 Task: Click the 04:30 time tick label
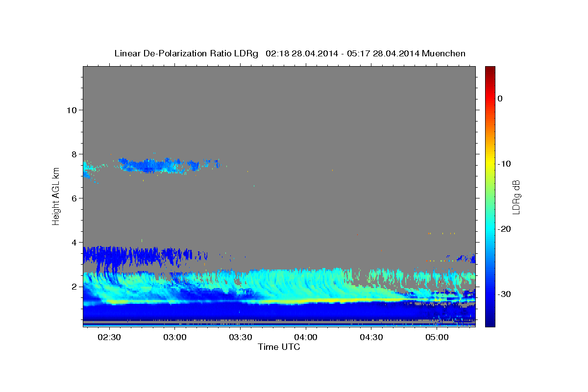pos(371,337)
